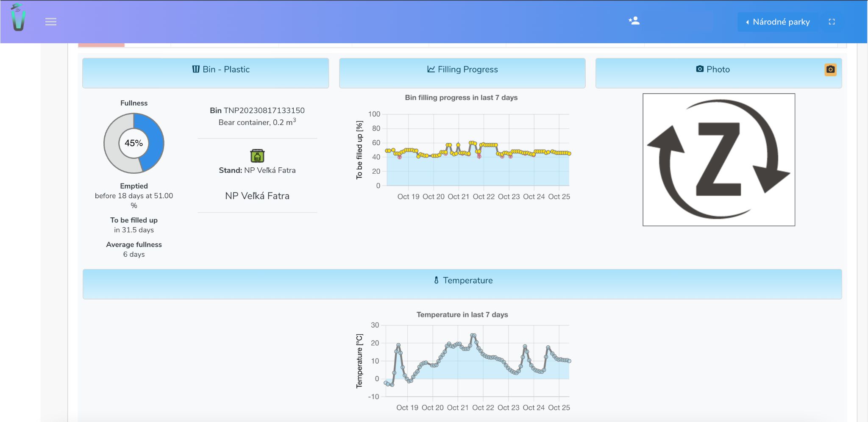
Task: Click the temperature peak point near Oct 22
Action: coord(473,336)
